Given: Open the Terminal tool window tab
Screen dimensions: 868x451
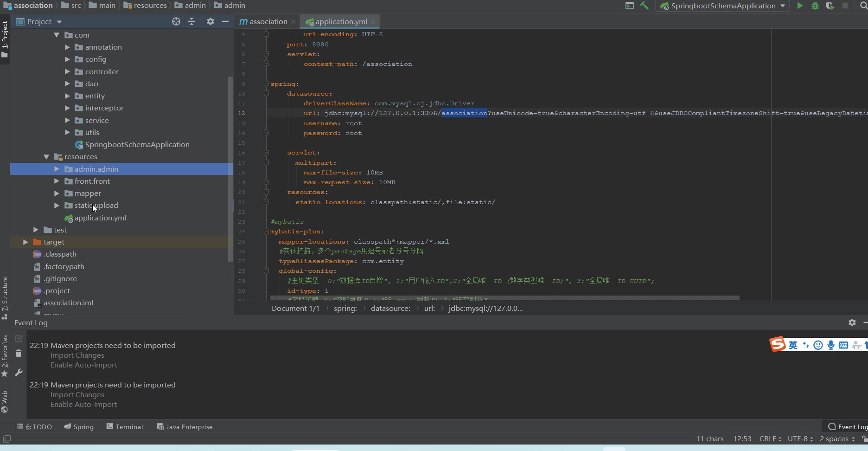Looking at the screenshot, I should tap(125, 427).
